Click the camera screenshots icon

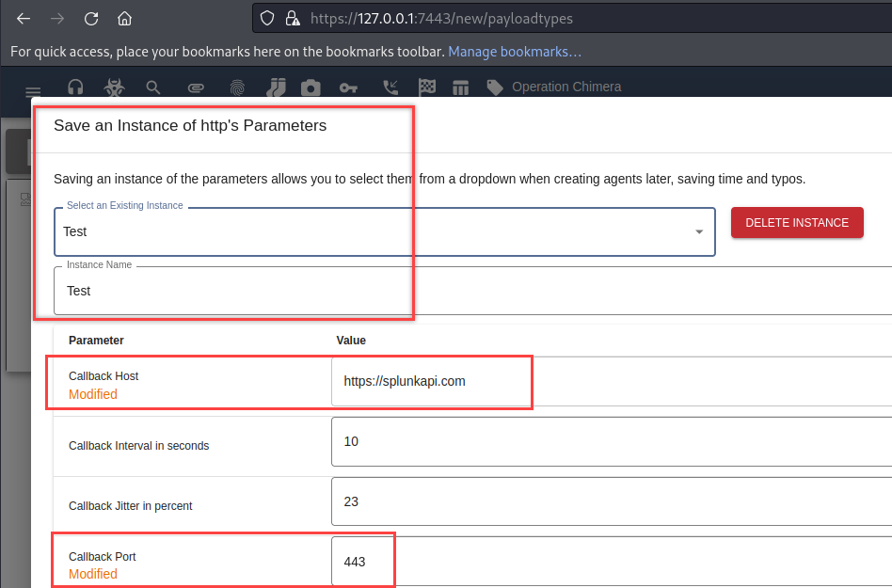click(311, 87)
